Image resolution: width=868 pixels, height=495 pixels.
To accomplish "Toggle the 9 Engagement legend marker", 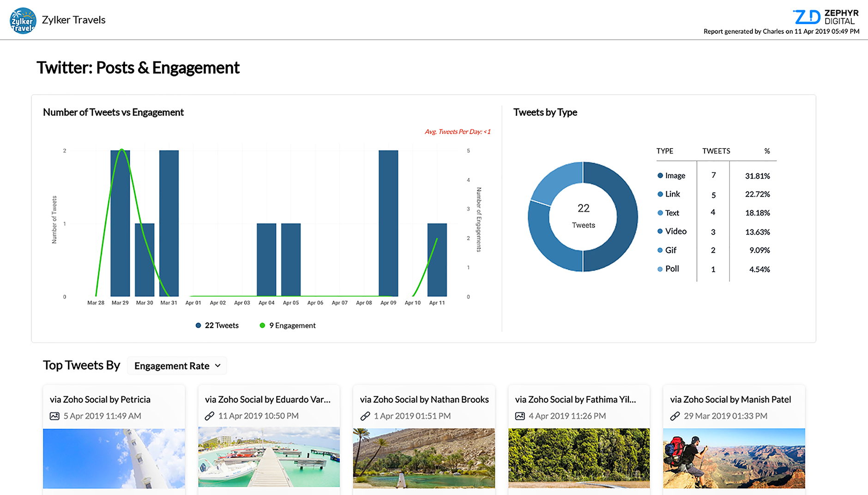I will pyautogui.click(x=262, y=326).
